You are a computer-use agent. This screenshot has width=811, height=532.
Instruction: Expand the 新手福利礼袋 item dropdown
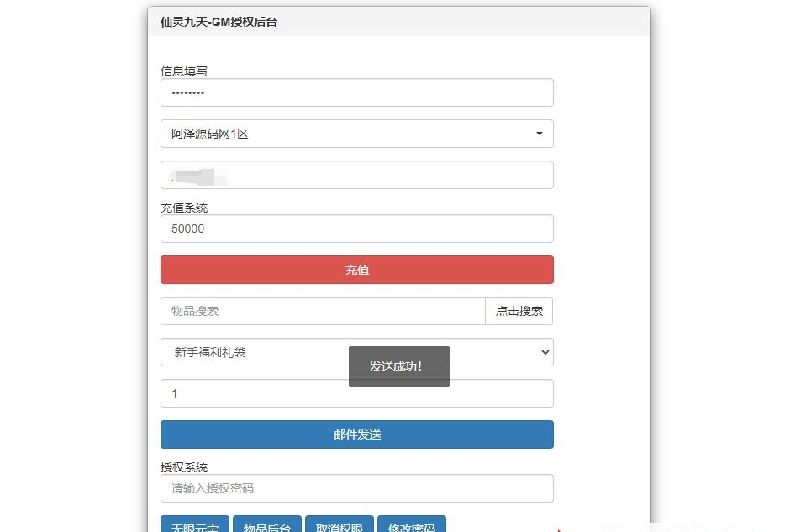(x=356, y=352)
